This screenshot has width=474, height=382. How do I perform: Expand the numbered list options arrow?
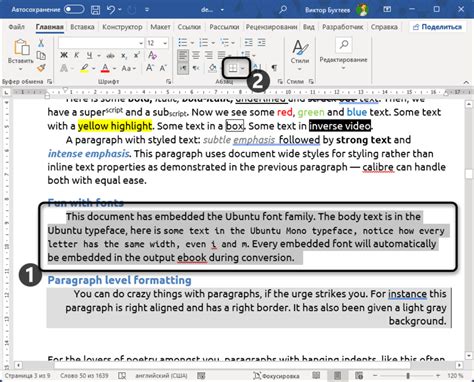pyautogui.click(x=212, y=43)
